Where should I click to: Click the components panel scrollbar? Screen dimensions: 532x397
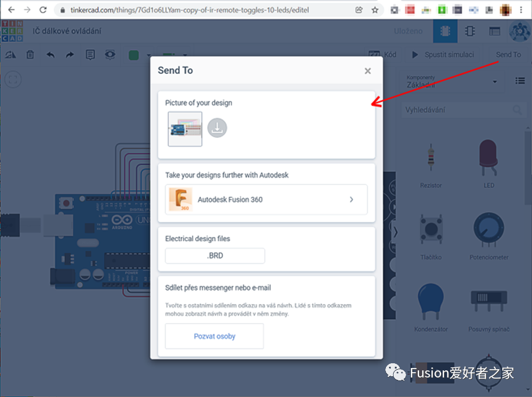528,168
